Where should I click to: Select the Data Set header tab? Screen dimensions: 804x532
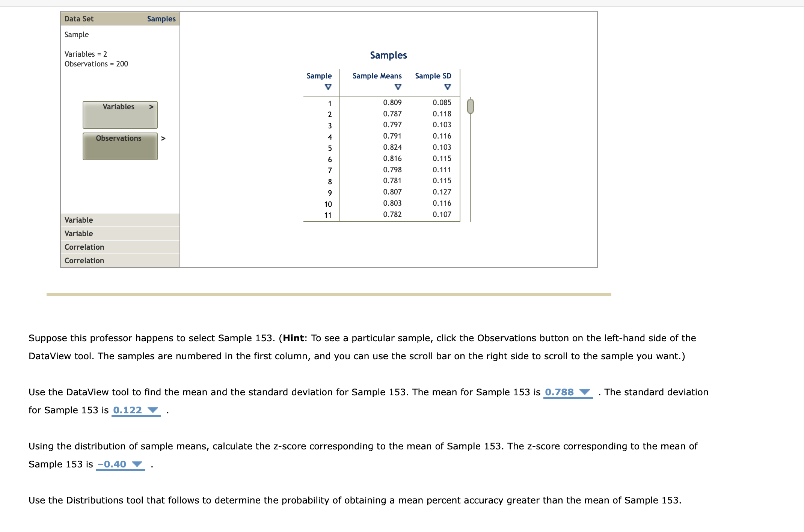point(79,19)
